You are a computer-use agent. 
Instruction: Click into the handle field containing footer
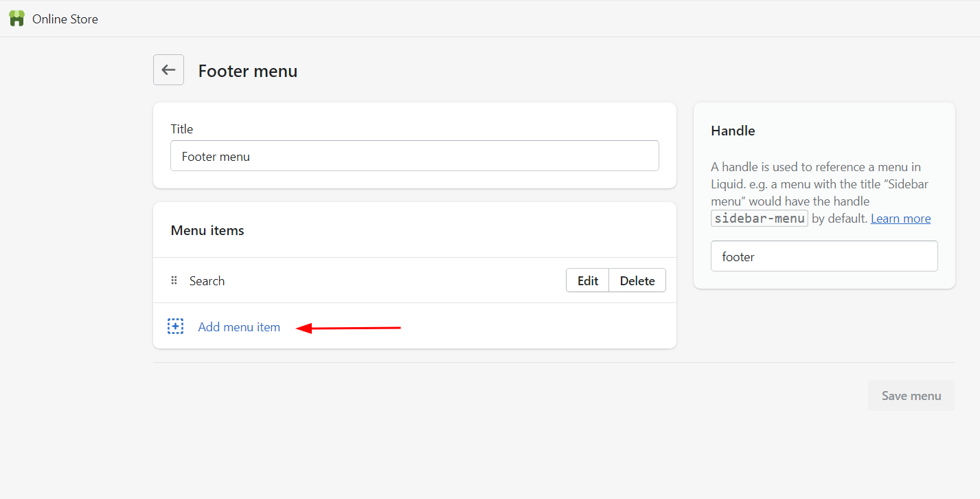coord(823,256)
